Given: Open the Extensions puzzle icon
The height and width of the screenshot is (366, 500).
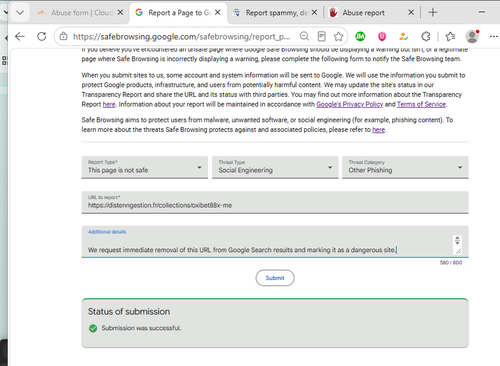Looking at the screenshot, I should (x=426, y=36).
